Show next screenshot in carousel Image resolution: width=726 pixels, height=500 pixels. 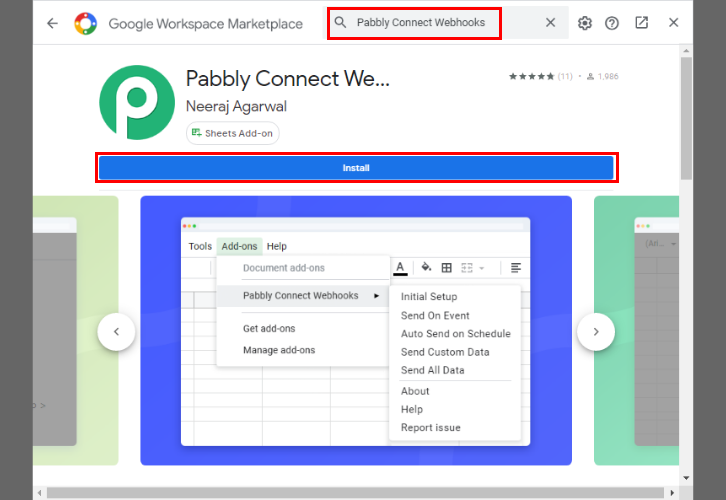click(596, 331)
